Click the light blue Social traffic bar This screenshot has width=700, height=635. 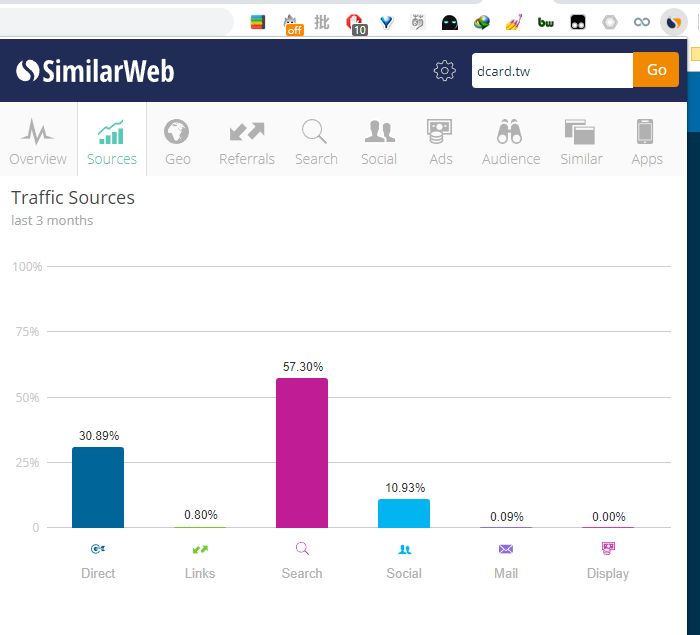point(404,513)
